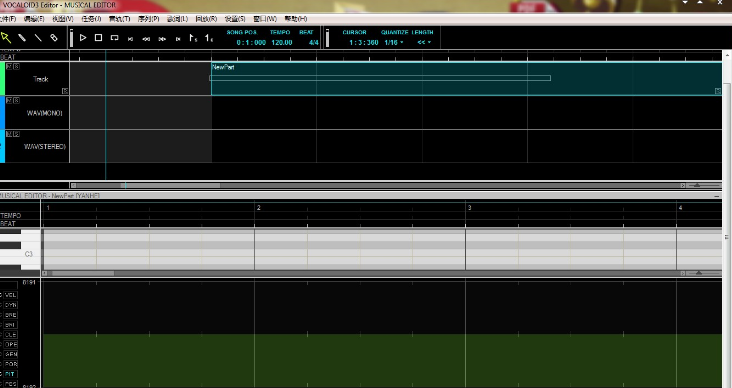Select the POR control parameter

point(10,364)
